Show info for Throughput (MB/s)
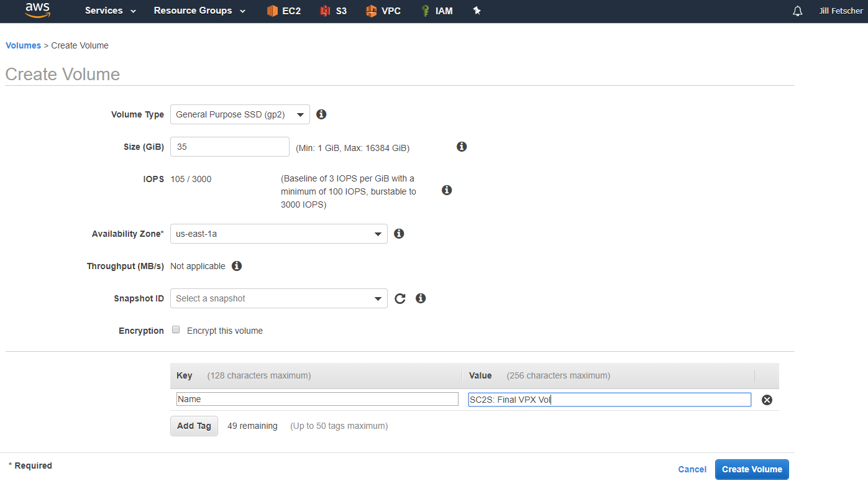Viewport: 868px width, 491px height. pyautogui.click(x=237, y=266)
